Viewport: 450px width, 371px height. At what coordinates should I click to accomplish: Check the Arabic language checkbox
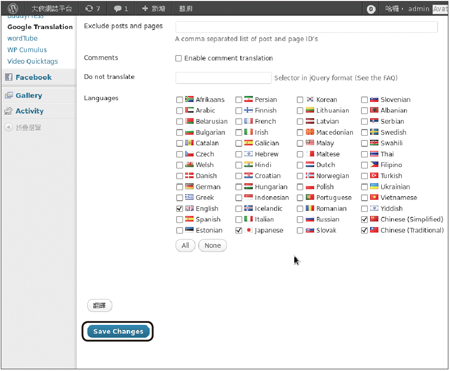pos(179,110)
